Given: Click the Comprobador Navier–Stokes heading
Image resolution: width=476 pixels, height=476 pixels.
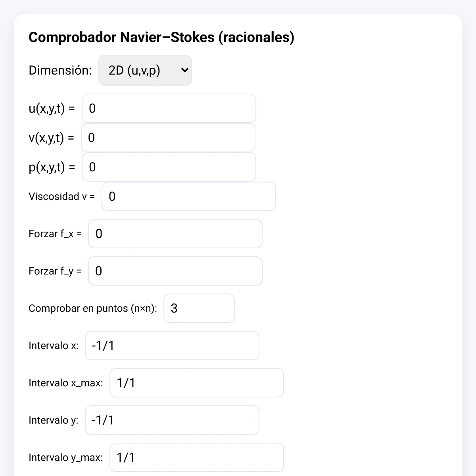Looking at the screenshot, I should click(161, 37).
